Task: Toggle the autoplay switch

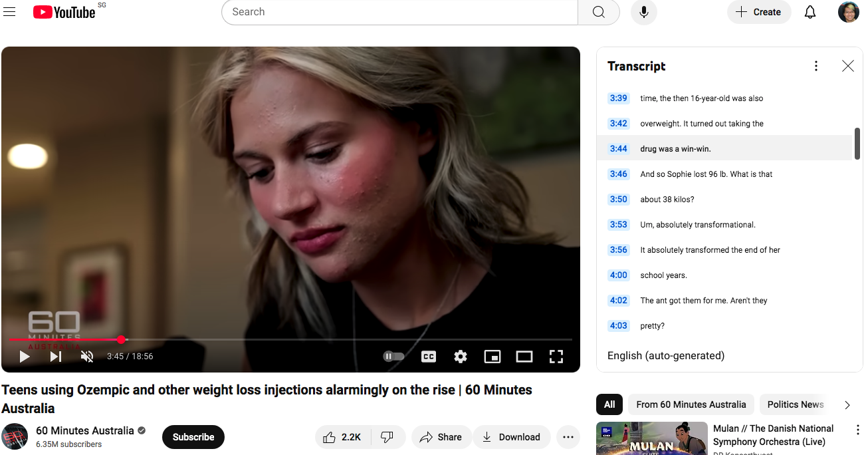Action: coord(393,357)
